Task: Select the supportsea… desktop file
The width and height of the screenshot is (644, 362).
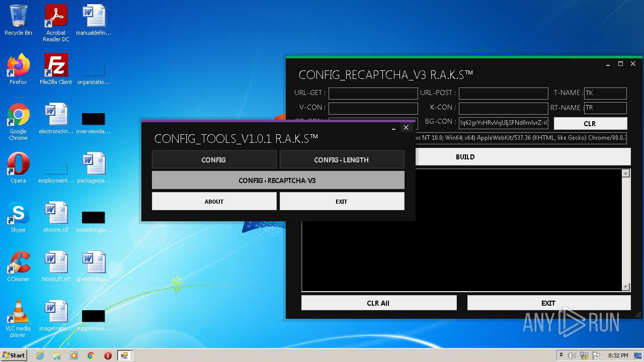Action: pos(94,320)
